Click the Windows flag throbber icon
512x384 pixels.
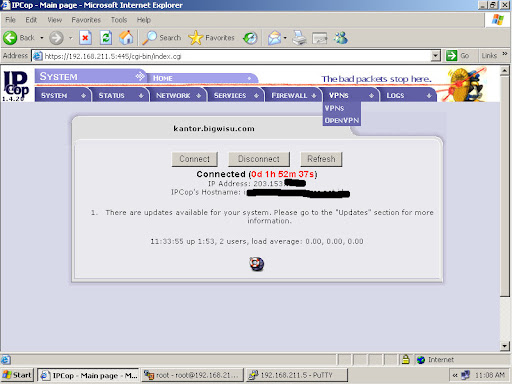click(x=498, y=20)
